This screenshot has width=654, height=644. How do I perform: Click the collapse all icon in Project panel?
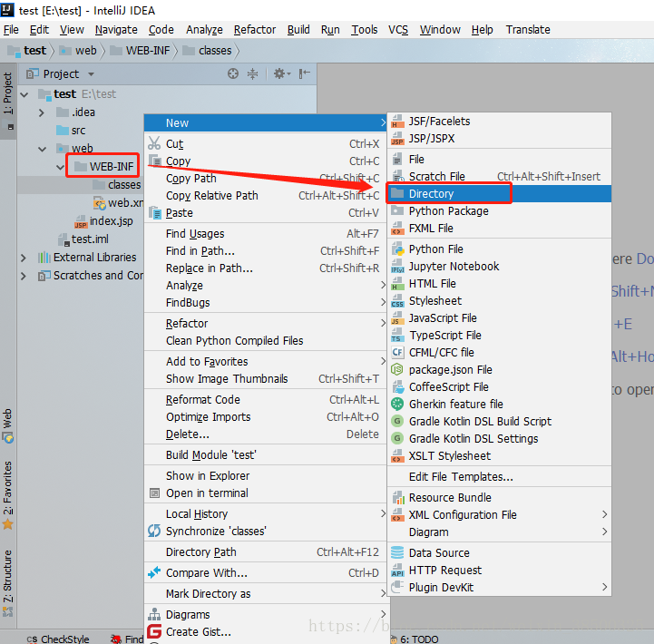pos(253,73)
